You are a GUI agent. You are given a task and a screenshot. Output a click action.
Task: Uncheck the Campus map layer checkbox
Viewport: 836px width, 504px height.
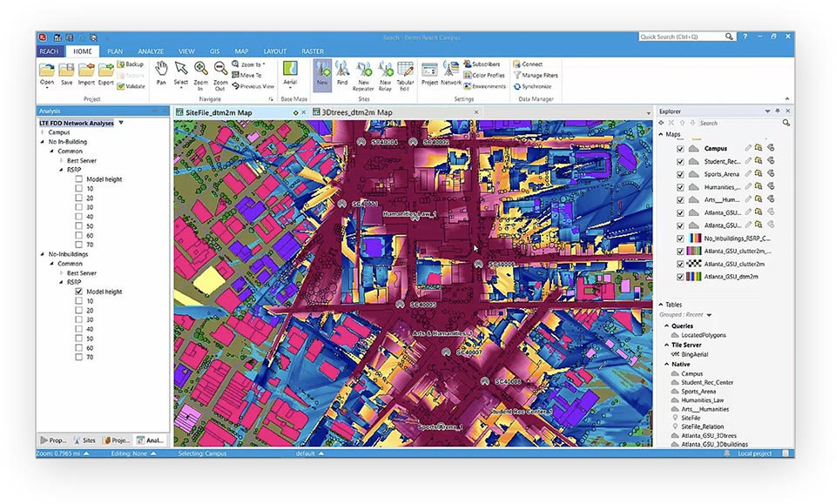pos(680,149)
